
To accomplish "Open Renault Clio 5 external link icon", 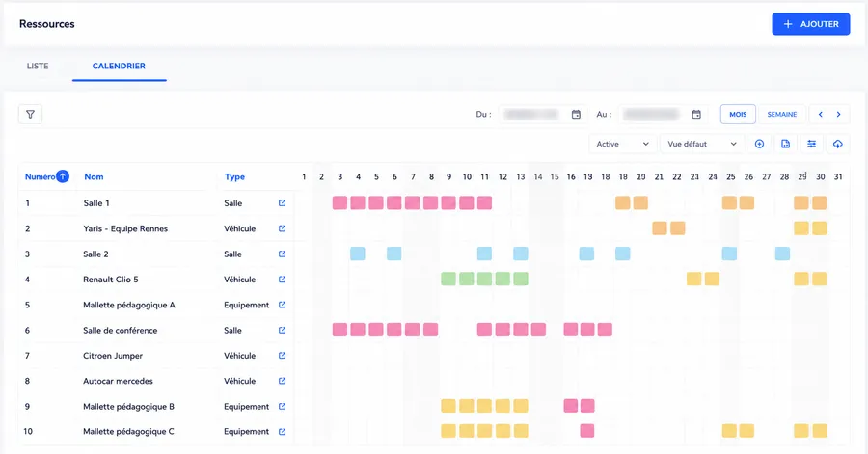I will click(x=282, y=280).
